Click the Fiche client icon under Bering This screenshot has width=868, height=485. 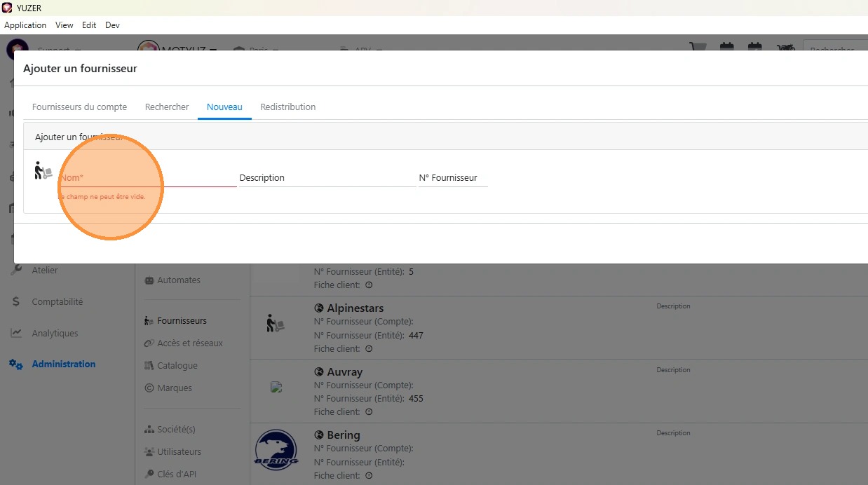(369, 476)
